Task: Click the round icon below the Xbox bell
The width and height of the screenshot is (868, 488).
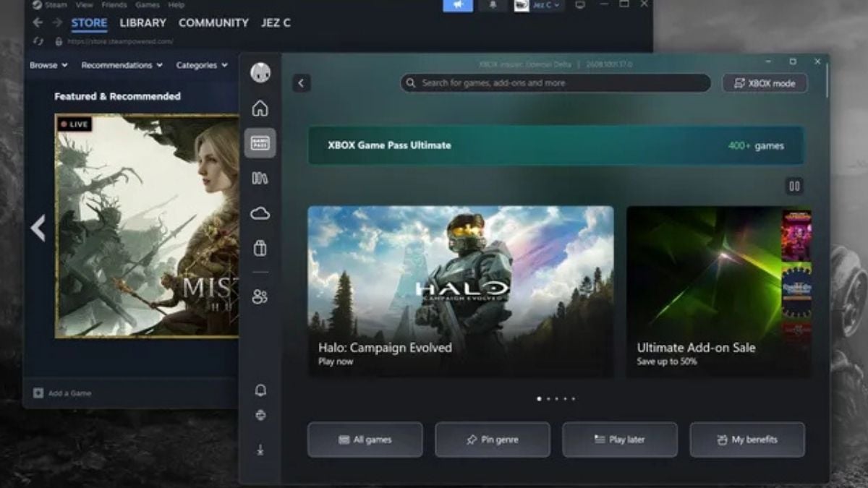Action: coord(260,415)
